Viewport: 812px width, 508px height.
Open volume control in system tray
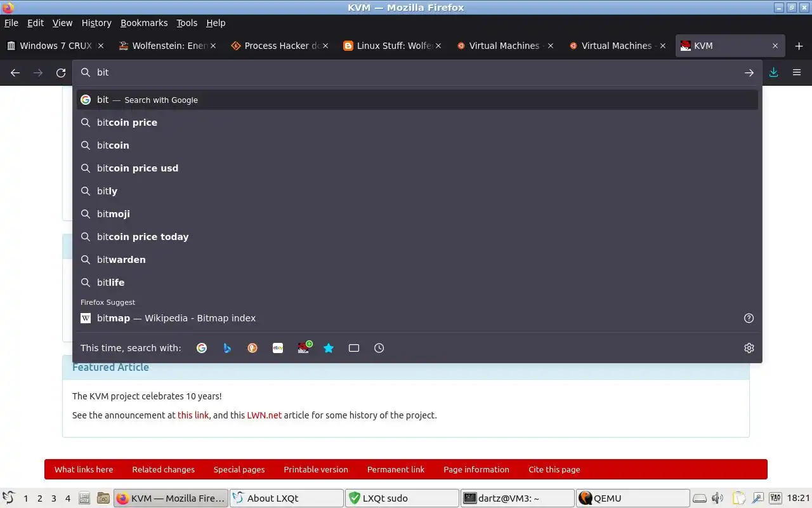point(717,498)
